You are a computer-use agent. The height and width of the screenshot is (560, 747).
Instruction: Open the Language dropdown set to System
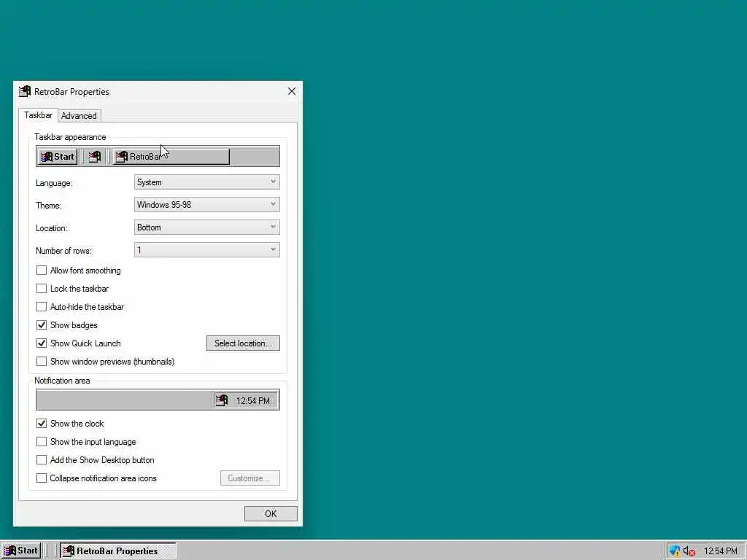click(x=206, y=182)
